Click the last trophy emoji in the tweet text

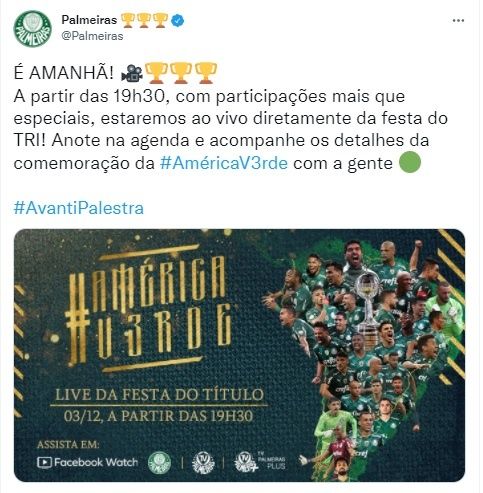point(206,73)
